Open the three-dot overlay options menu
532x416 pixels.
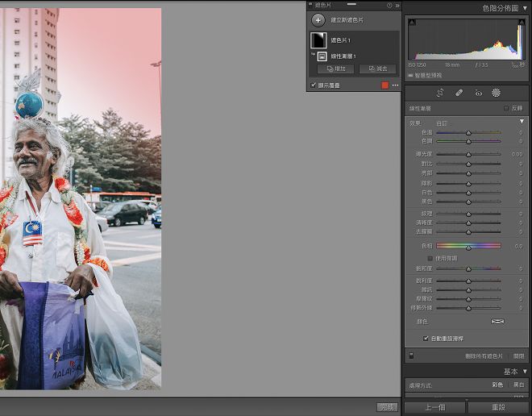point(395,85)
